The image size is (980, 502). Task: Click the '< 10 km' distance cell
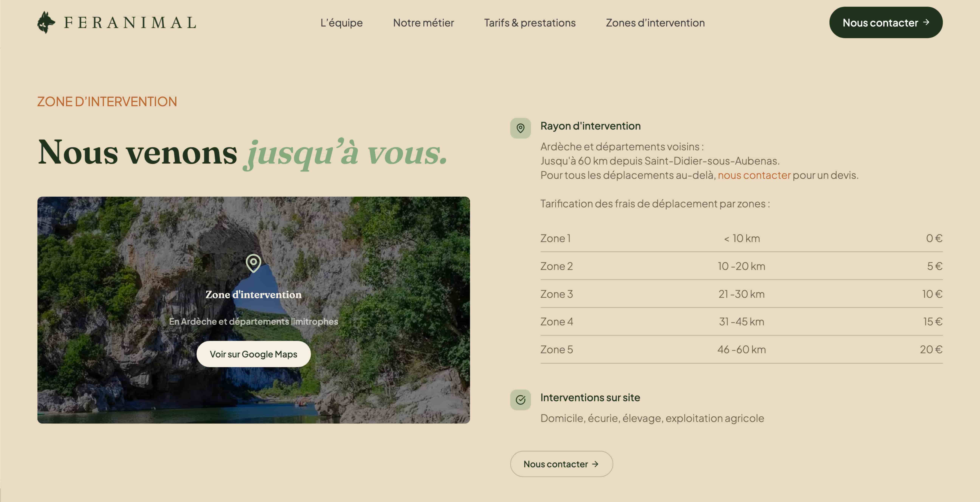click(x=741, y=238)
